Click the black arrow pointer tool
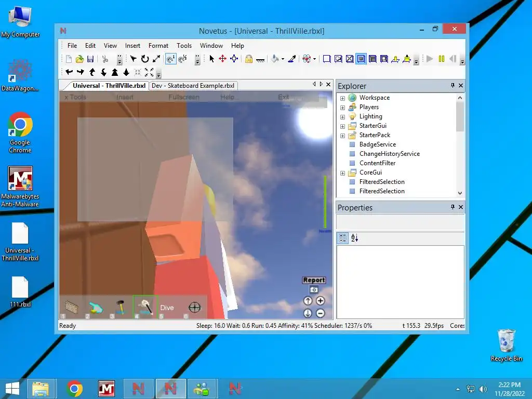This screenshot has height=399, width=532. point(212,59)
